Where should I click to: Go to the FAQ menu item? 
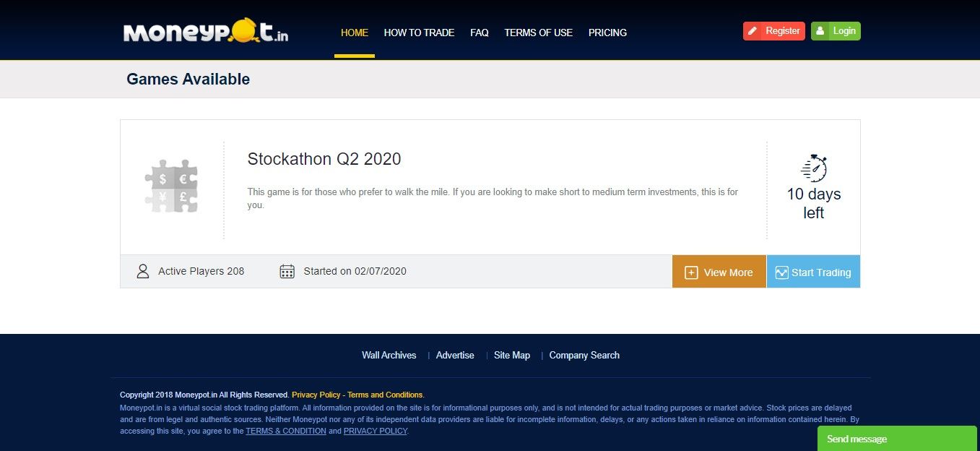[479, 33]
